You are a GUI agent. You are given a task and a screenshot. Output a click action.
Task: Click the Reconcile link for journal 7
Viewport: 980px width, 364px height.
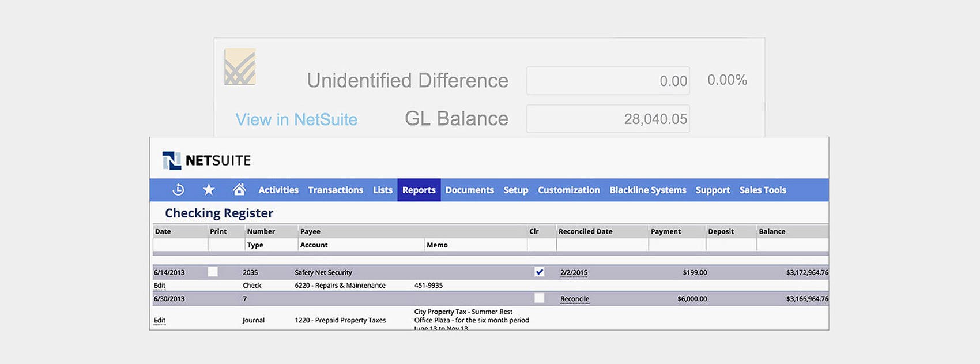click(575, 299)
